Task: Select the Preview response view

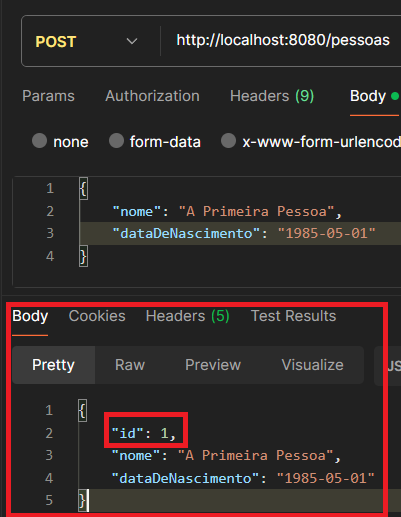Action: [213, 365]
